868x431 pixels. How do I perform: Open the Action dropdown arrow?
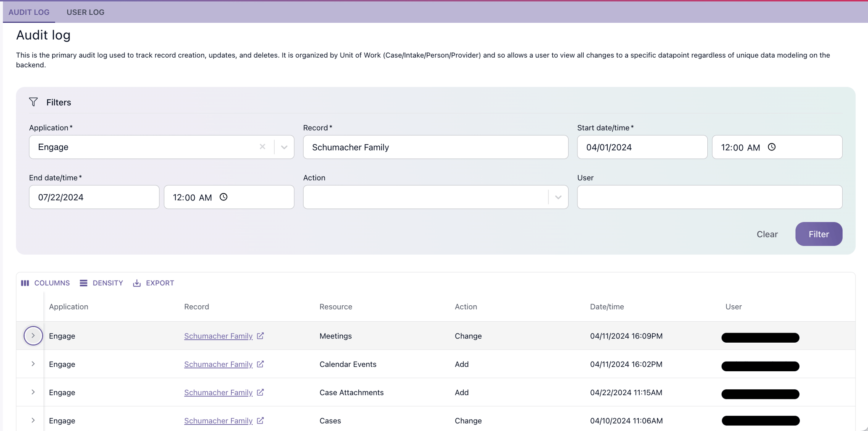coord(558,197)
